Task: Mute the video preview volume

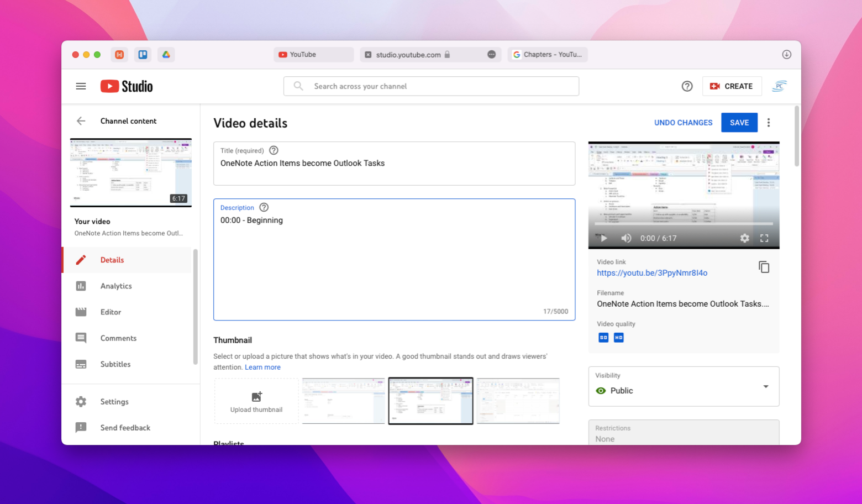Action: pos(626,238)
